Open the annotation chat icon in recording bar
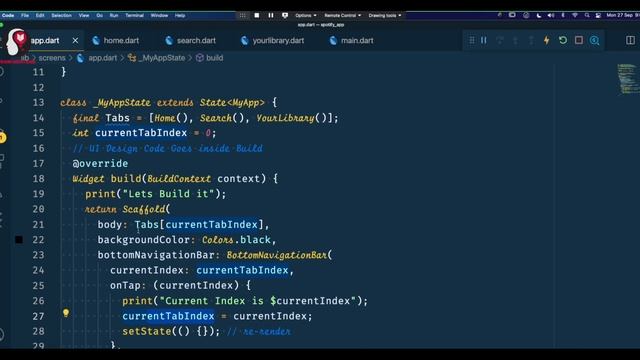The width and height of the screenshot is (640, 360). pyautogui.click(x=285, y=16)
